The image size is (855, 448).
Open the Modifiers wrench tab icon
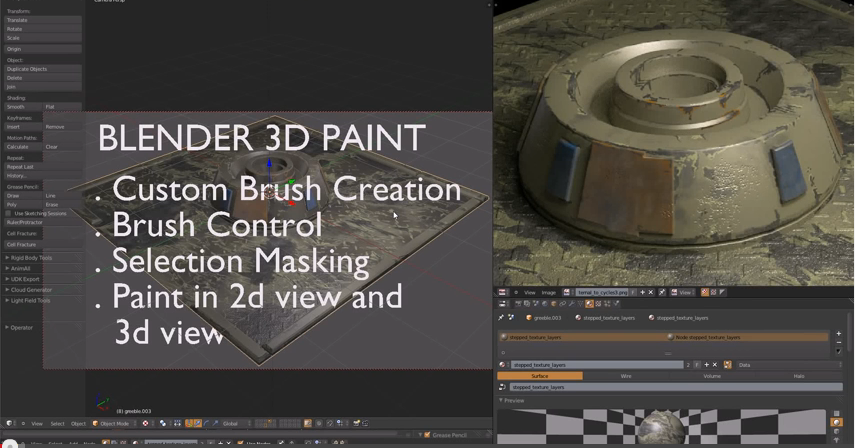tap(571, 304)
